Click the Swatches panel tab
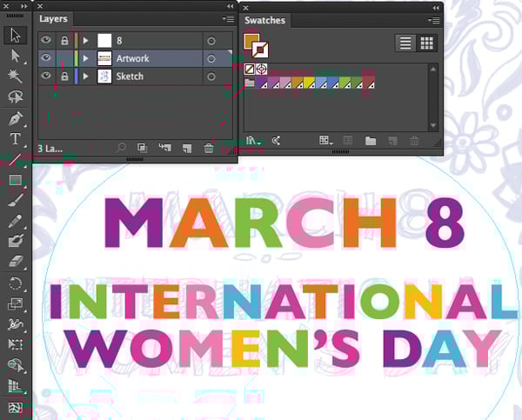 (x=264, y=20)
